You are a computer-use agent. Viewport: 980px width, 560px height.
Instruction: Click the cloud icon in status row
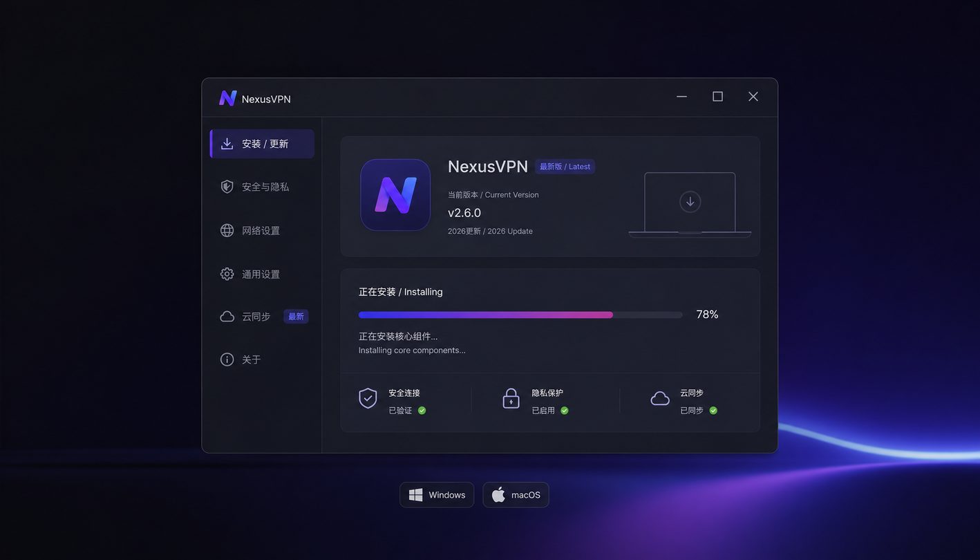tap(660, 398)
